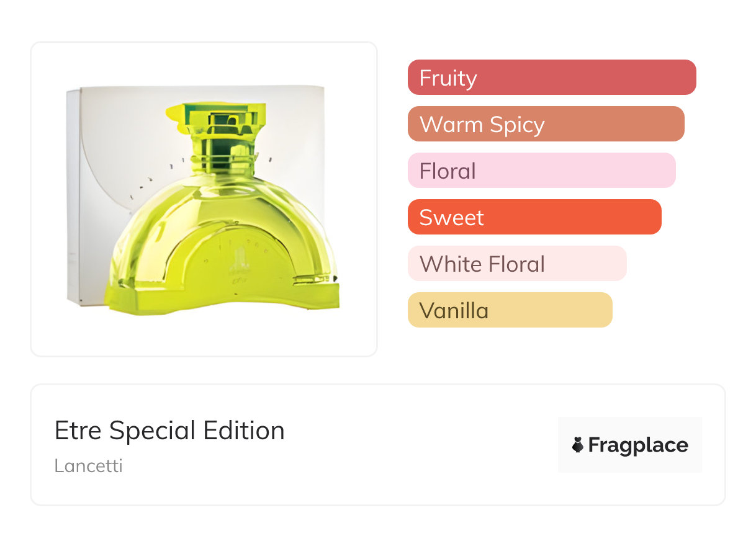Image resolution: width=756 pixels, height=536 pixels.
Task: Pick the orange Sweet accord bar
Action: 534,217
